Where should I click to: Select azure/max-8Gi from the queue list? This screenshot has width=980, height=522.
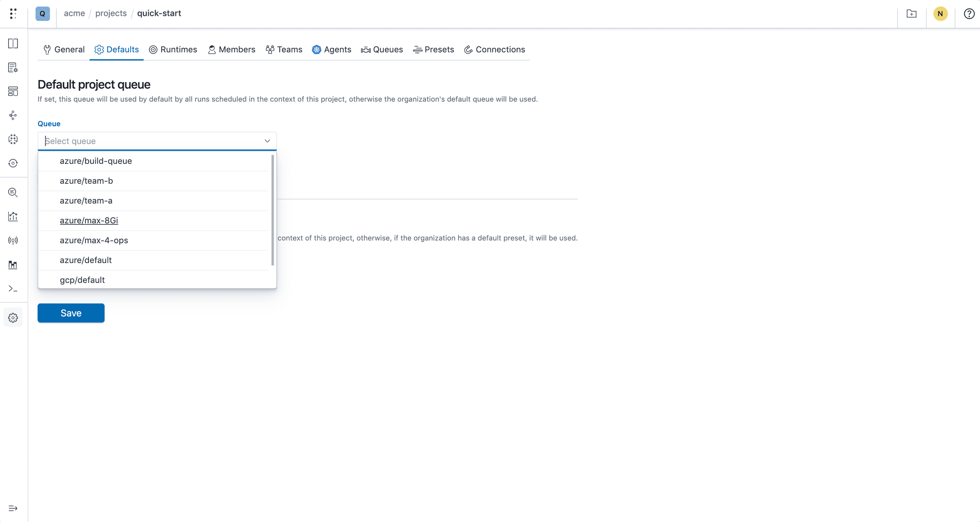(89, 221)
